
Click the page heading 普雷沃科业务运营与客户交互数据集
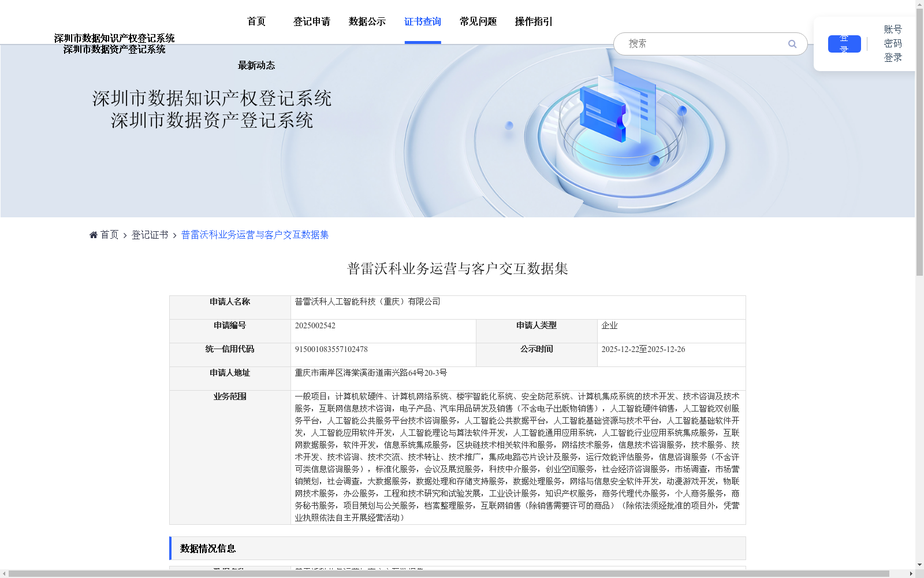tap(457, 269)
